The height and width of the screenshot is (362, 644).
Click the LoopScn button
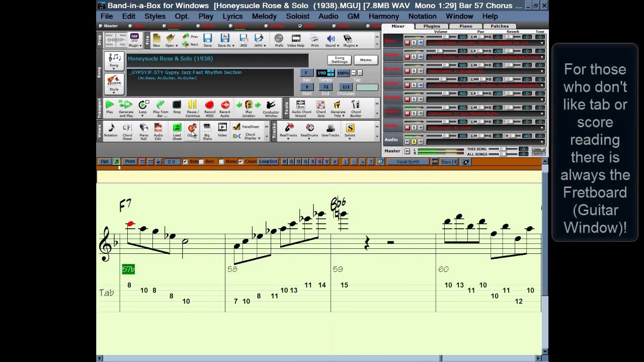[268, 161]
